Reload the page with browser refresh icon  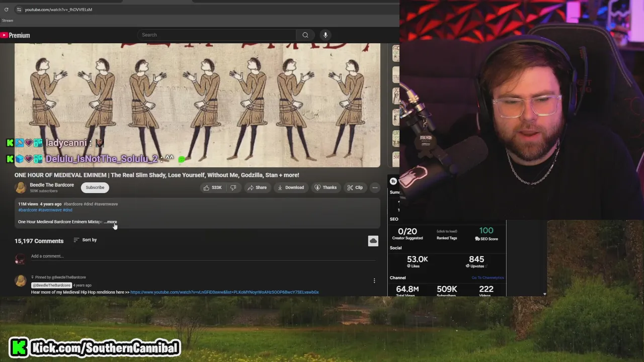pyautogui.click(x=6, y=10)
